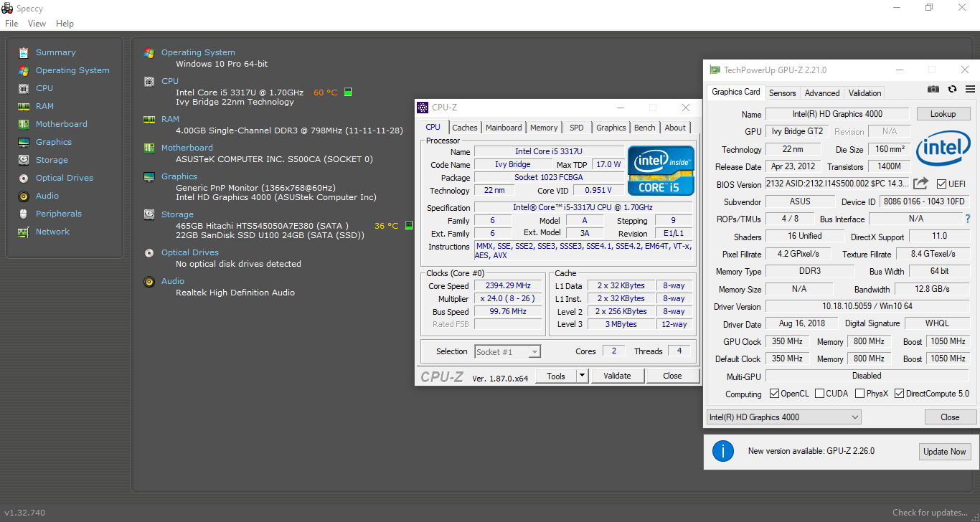Open the GPU-Z hamburger menu icon

pyautogui.click(x=970, y=90)
